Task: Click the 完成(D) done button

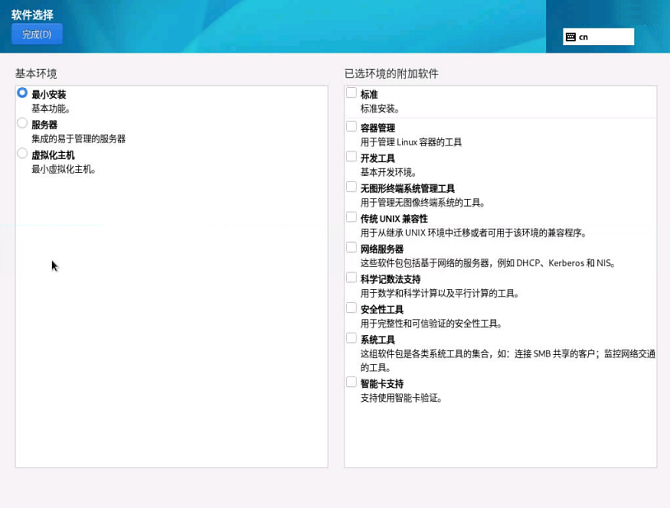Action: click(37, 34)
